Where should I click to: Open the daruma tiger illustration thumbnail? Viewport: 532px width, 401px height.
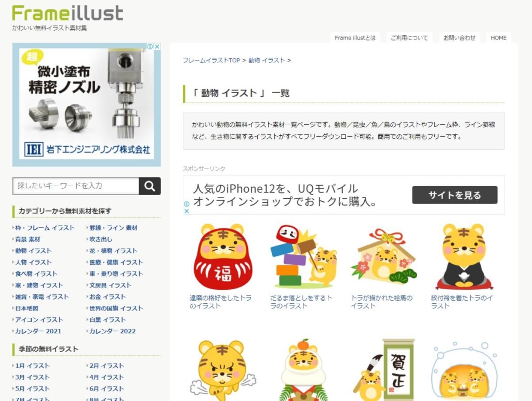click(x=223, y=257)
